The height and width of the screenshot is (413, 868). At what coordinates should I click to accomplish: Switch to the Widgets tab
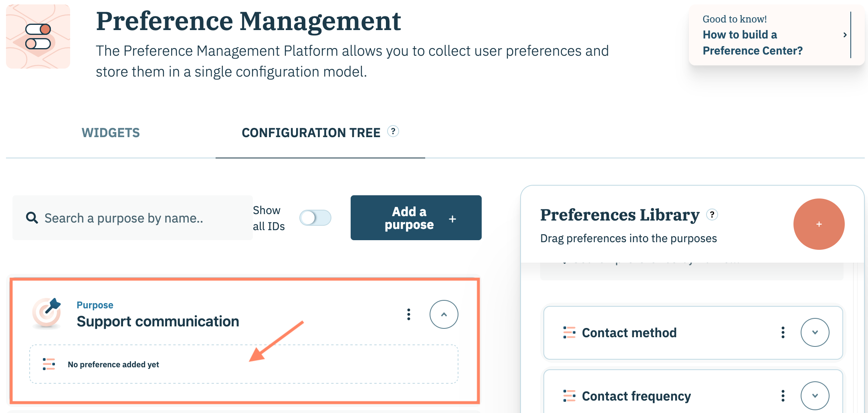pos(111,133)
